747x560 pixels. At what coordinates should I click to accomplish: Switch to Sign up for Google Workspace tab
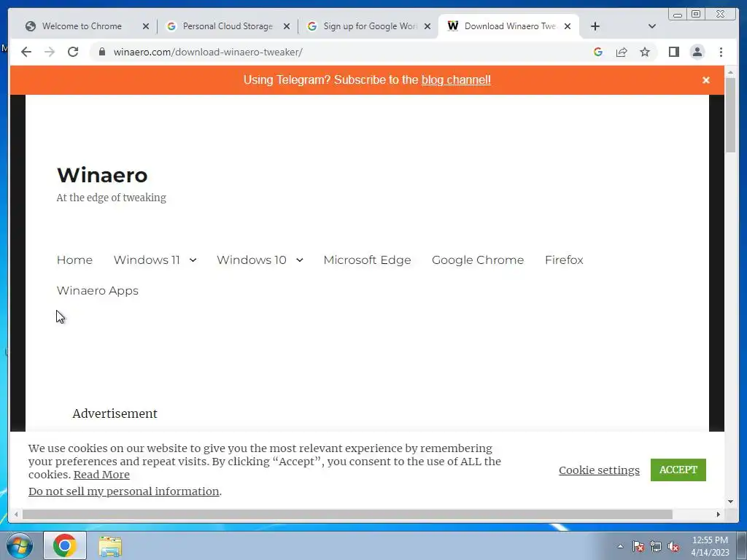[x=370, y=26]
